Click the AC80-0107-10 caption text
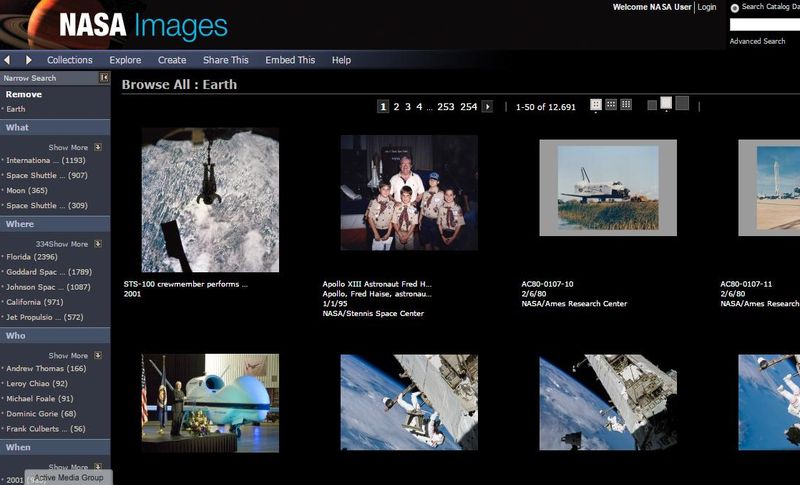 (x=547, y=284)
